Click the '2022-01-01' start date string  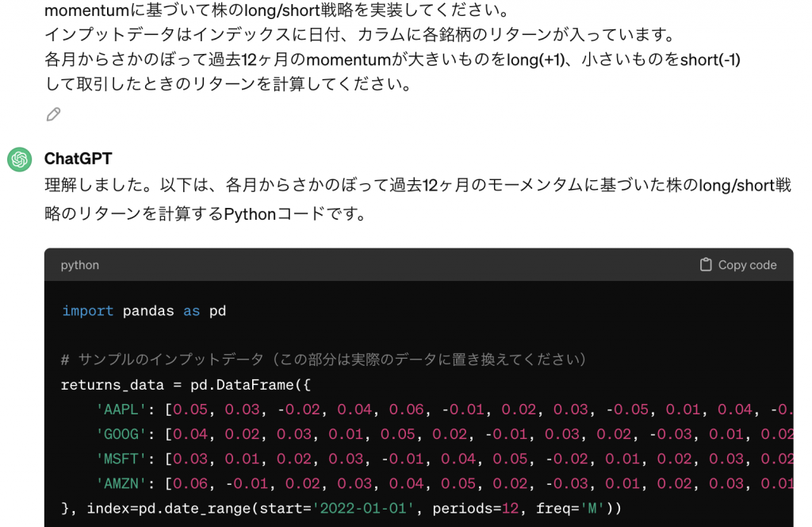(x=363, y=508)
